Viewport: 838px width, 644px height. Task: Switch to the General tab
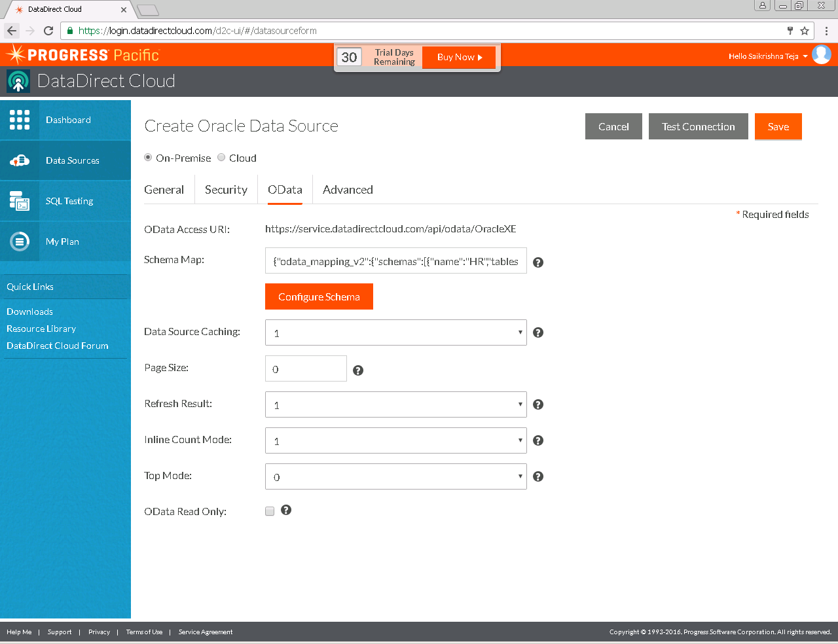pos(164,190)
